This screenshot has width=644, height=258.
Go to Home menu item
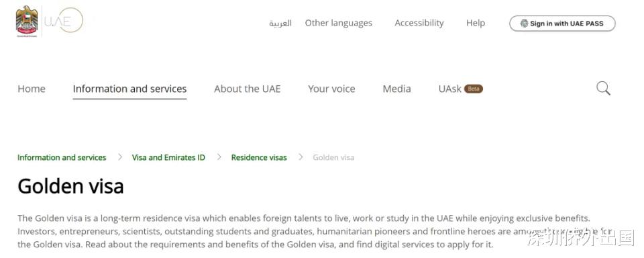click(x=32, y=89)
